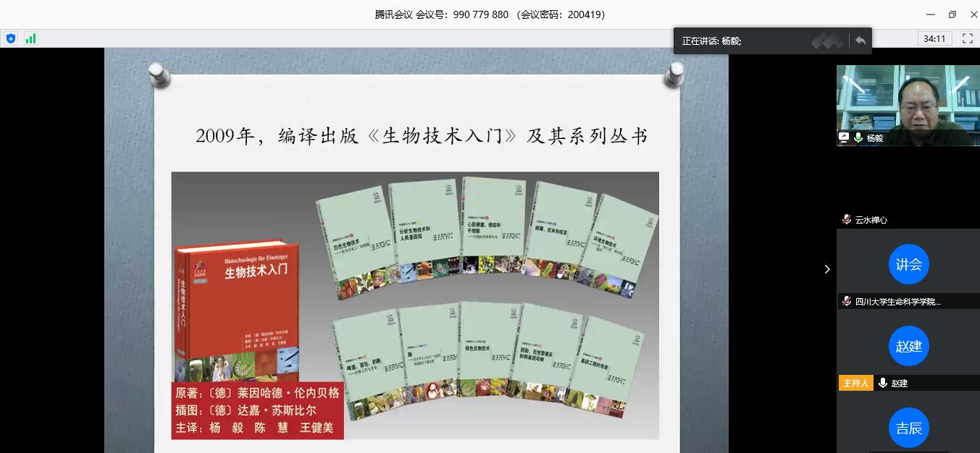This screenshot has height=453, width=980.
Task: Click the green microphone icon beside 杨毅
Action: click(858, 137)
